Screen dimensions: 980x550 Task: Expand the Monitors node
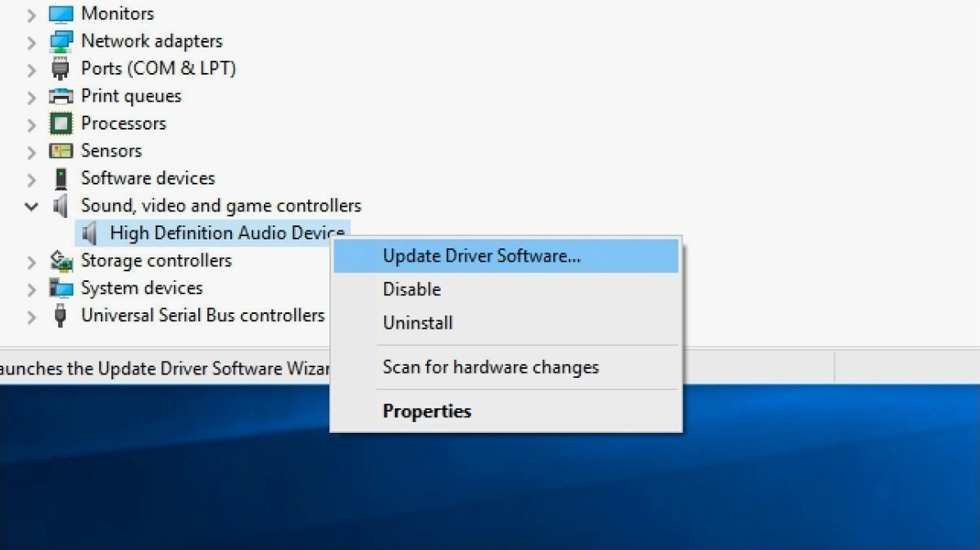tap(31, 15)
